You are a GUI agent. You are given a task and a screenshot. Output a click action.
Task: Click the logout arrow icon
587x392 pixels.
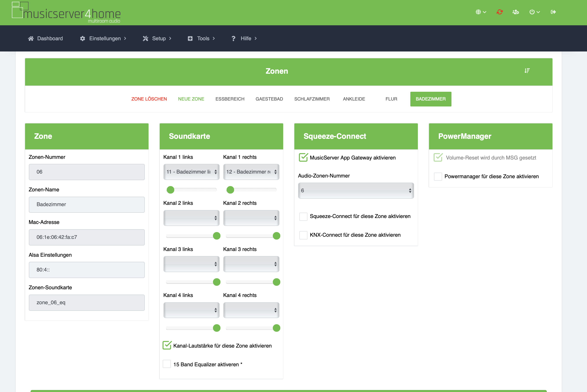tap(553, 12)
